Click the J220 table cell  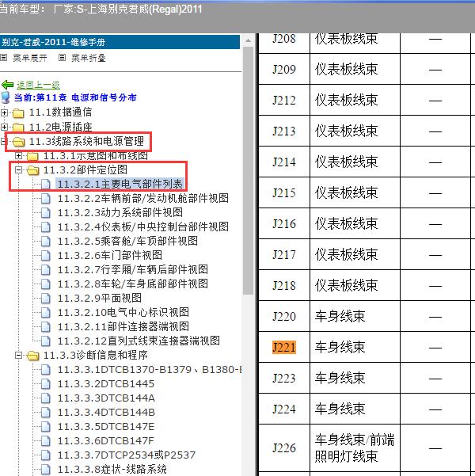(x=283, y=316)
